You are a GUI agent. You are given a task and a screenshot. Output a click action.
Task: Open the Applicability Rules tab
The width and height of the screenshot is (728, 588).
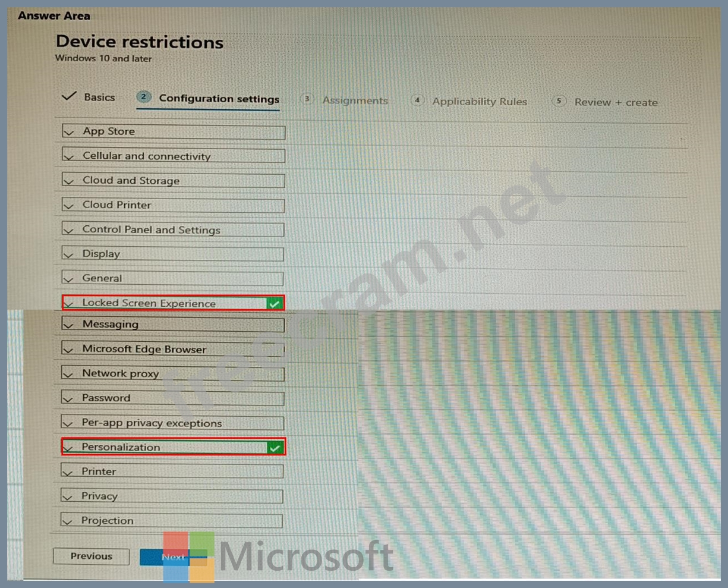pyautogui.click(x=479, y=102)
